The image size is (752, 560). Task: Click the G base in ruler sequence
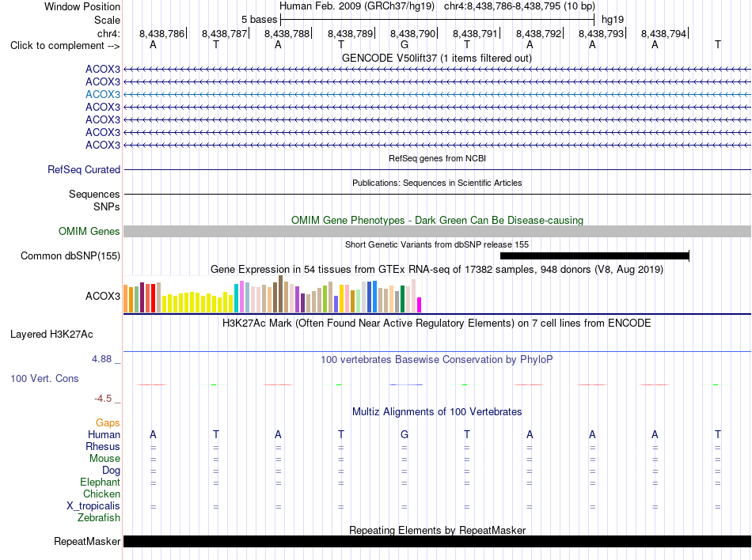[x=404, y=44]
